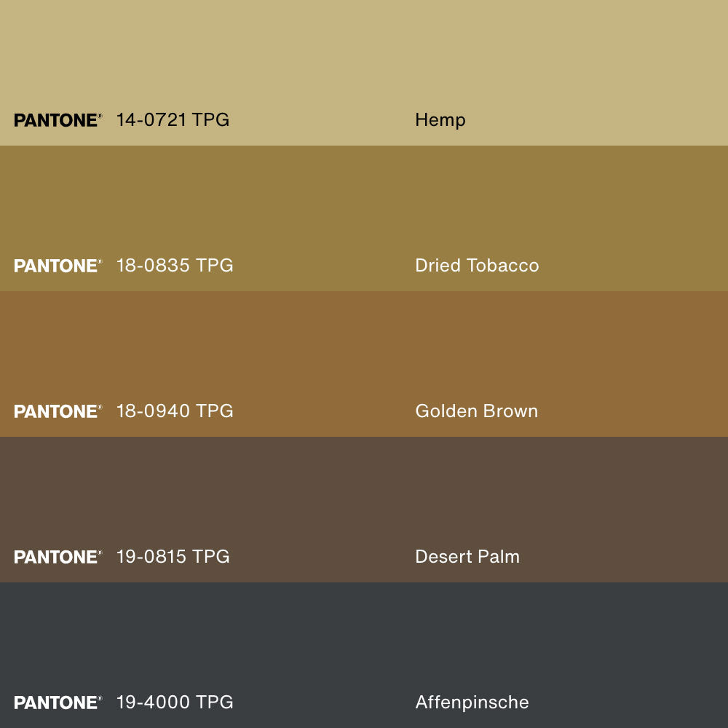Click the Pantone logo beside 19-0815 TPG
The image size is (728, 728).
tap(58, 557)
